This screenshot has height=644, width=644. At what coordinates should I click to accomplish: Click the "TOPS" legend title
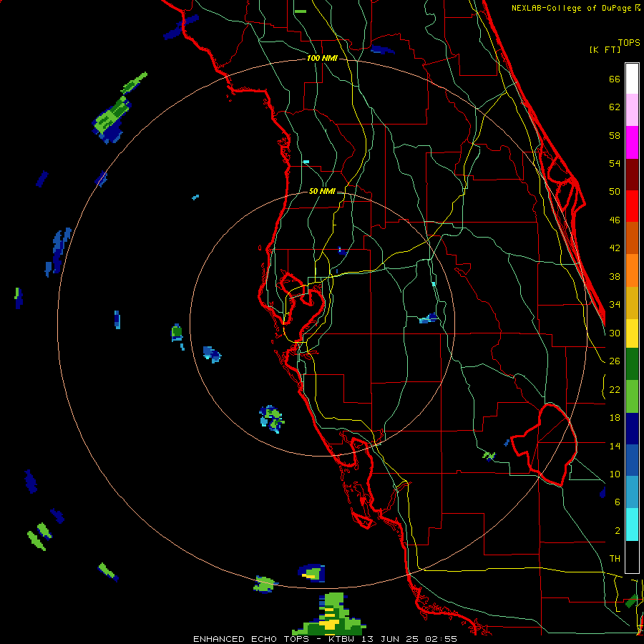pos(629,42)
